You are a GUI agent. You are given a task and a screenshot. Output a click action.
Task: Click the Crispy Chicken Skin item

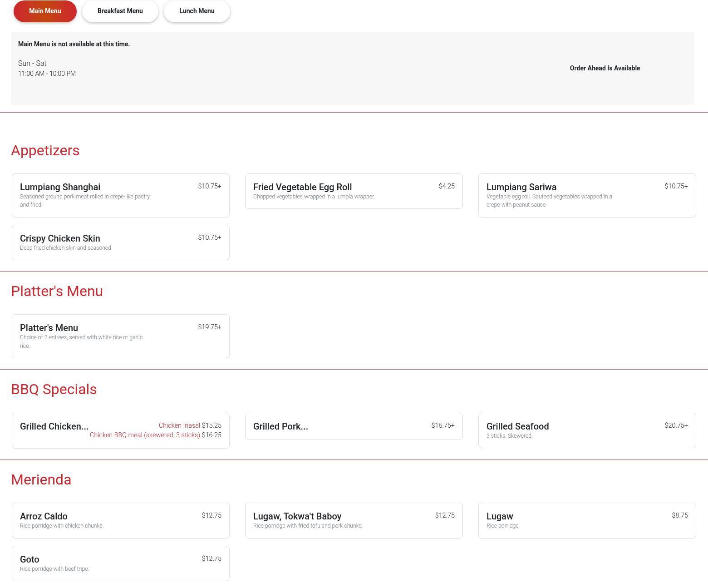[x=120, y=242]
